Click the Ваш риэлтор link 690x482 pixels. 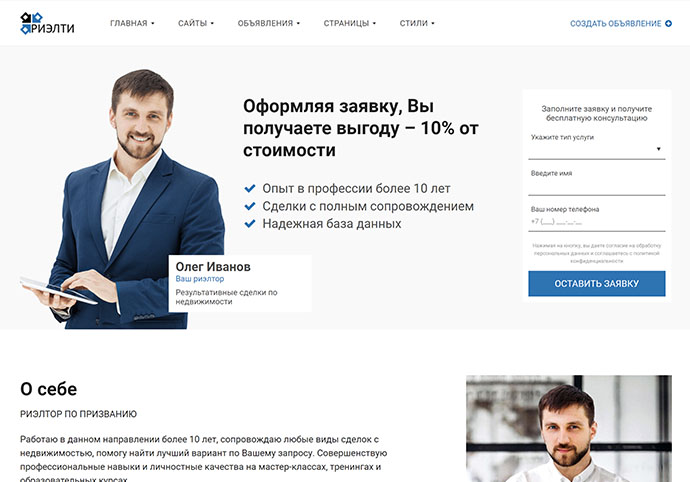click(x=200, y=279)
